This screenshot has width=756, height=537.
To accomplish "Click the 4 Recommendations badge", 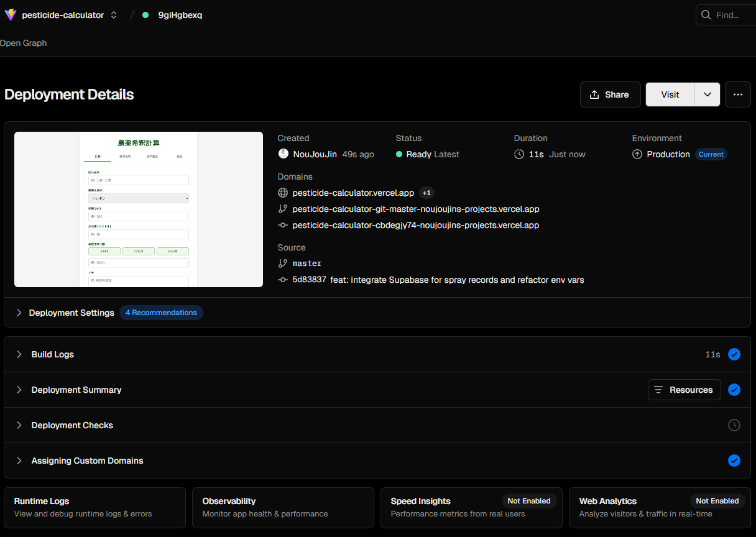I will (161, 313).
